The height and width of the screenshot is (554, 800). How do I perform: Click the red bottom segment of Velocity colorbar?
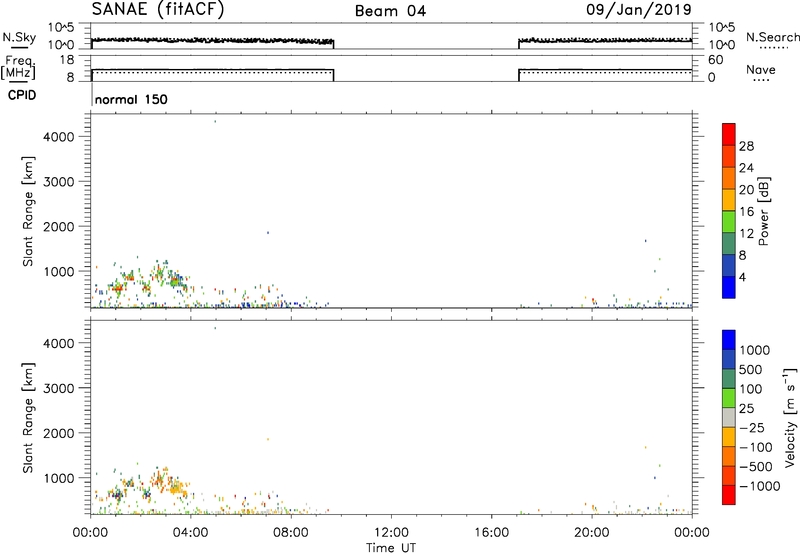[x=729, y=495]
